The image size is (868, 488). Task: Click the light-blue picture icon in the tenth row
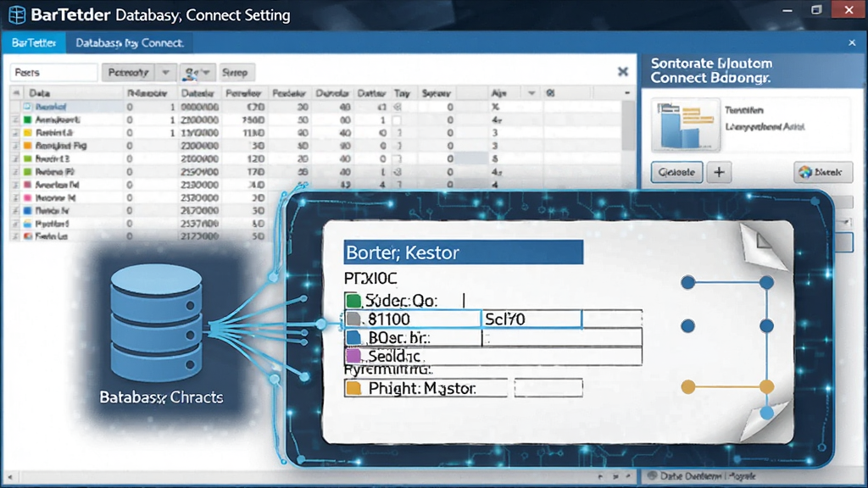pos(27,224)
